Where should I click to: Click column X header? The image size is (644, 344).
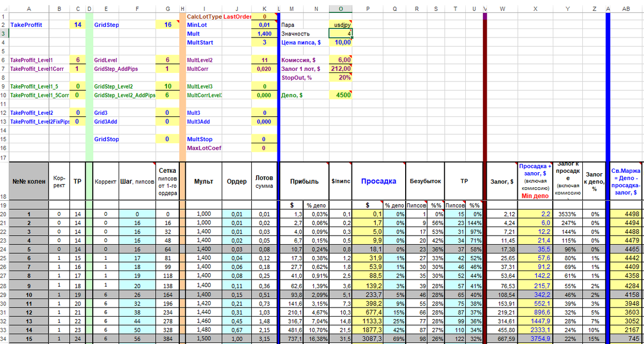point(536,9)
